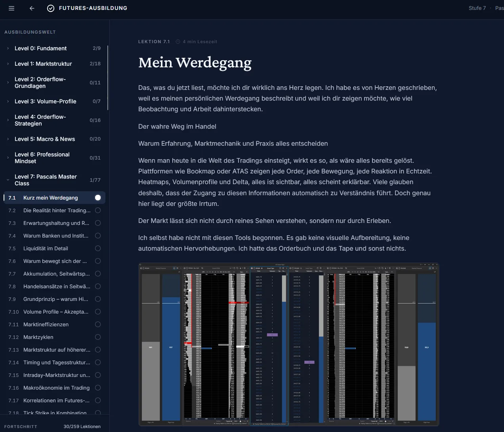The height and width of the screenshot is (432, 504).
Task: Mark lesson 7.2 completion circle
Action: 98,210
